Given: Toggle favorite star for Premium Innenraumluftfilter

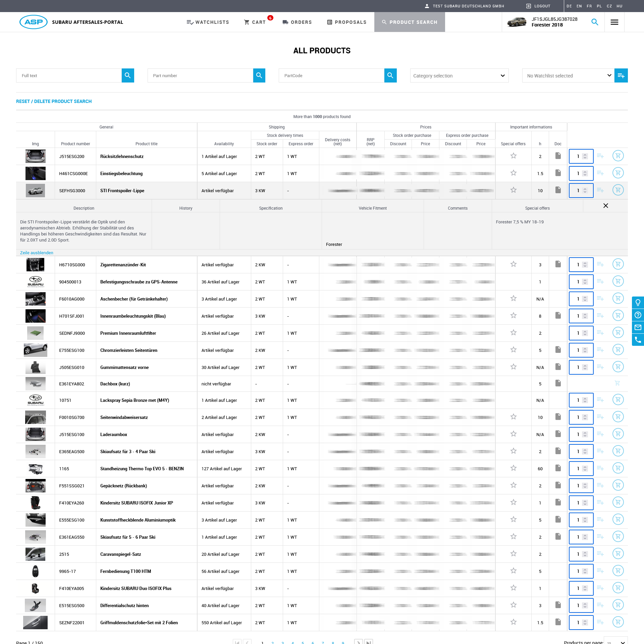Looking at the screenshot, I should tap(513, 333).
